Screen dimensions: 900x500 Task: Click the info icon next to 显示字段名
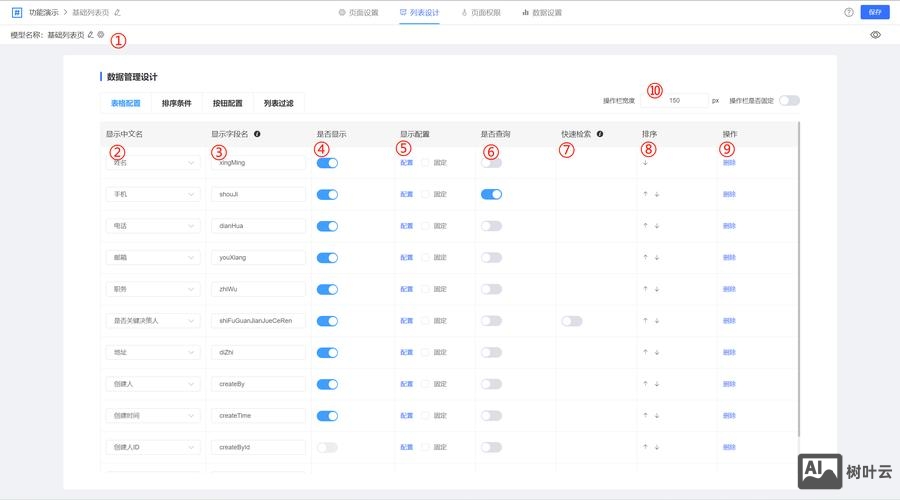pos(257,133)
